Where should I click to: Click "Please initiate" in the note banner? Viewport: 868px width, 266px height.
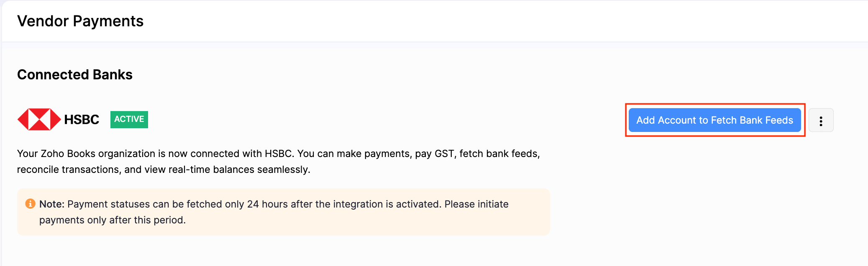coord(476,204)
